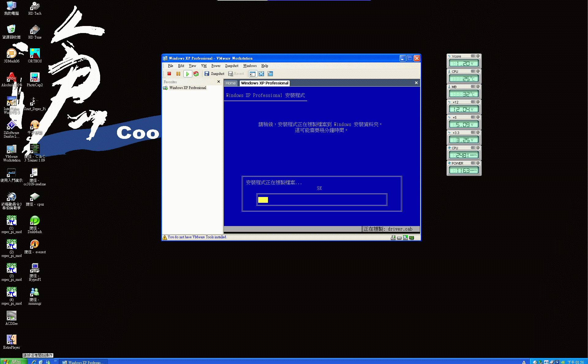The height and width of the screenshot is (364, 588).
Task: Select the cpuz shortcut icon
Action: (x=35, y=199)
